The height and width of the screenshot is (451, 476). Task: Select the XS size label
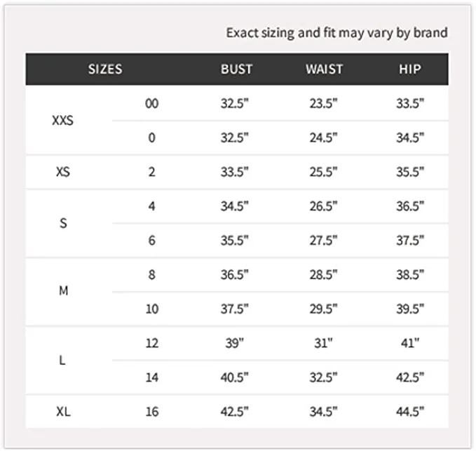(x=63, y=172)
